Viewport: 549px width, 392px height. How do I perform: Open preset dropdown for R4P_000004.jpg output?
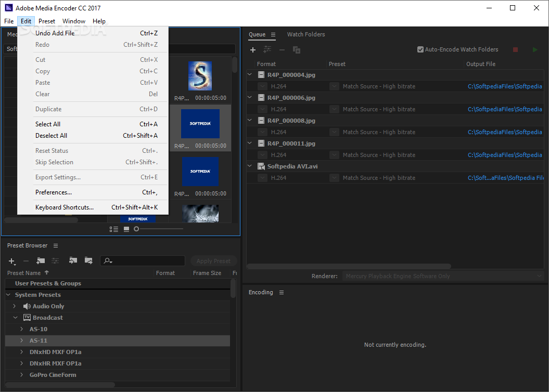coord(335,86)
